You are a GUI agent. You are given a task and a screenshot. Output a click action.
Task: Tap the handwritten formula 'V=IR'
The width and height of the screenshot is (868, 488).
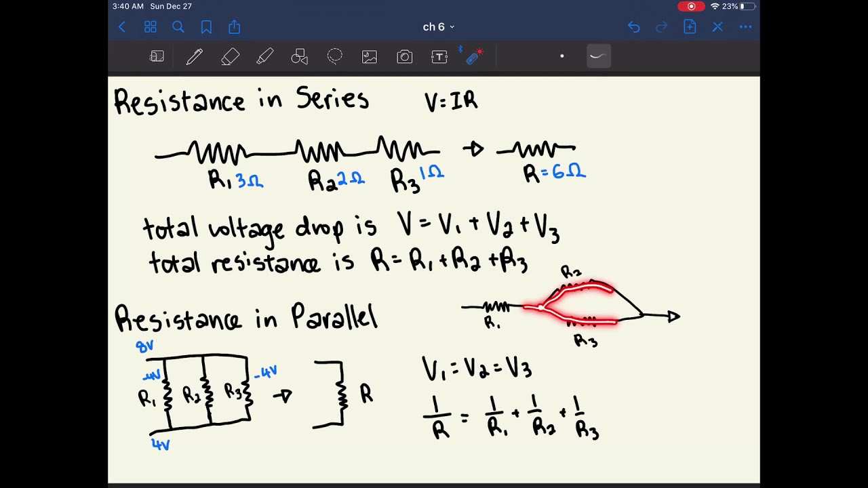[x=451, y=102]
